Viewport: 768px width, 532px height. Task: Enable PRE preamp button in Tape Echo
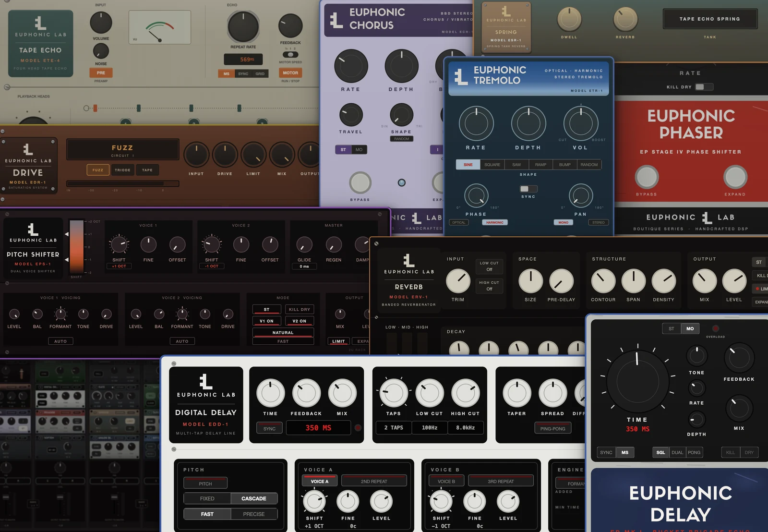click(101, 73)
